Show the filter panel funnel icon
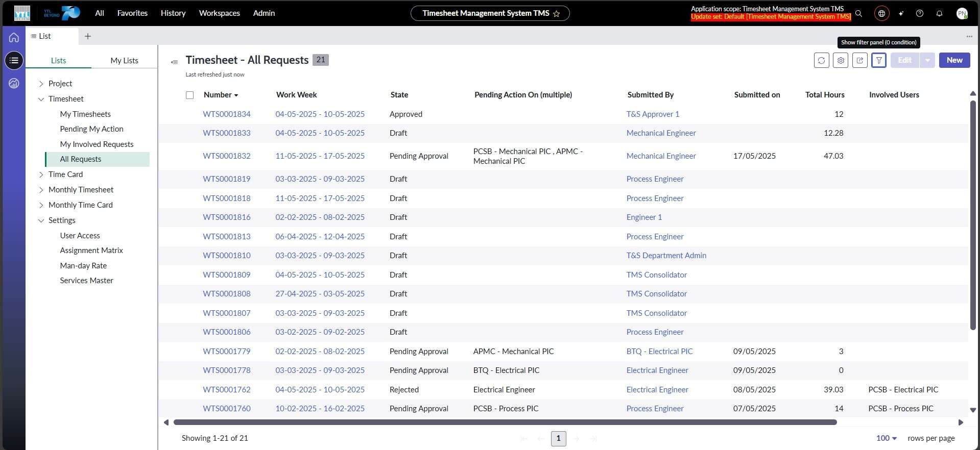Screen dimensions: 980x450 click(x=879, y=60)
